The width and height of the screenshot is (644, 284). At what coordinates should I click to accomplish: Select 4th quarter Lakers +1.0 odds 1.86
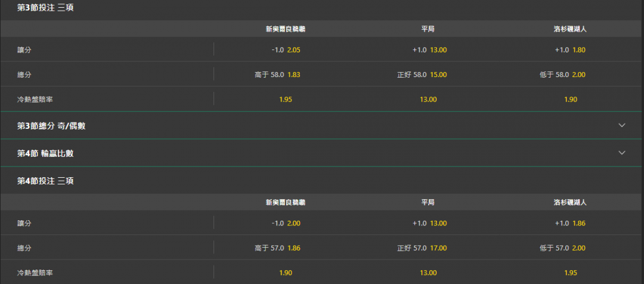[571, 223]
